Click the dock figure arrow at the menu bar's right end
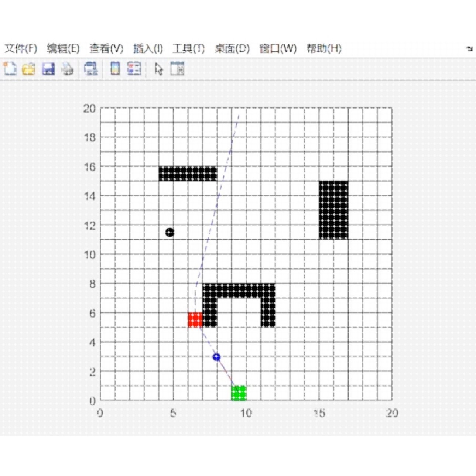 click(x=469, y=48)
